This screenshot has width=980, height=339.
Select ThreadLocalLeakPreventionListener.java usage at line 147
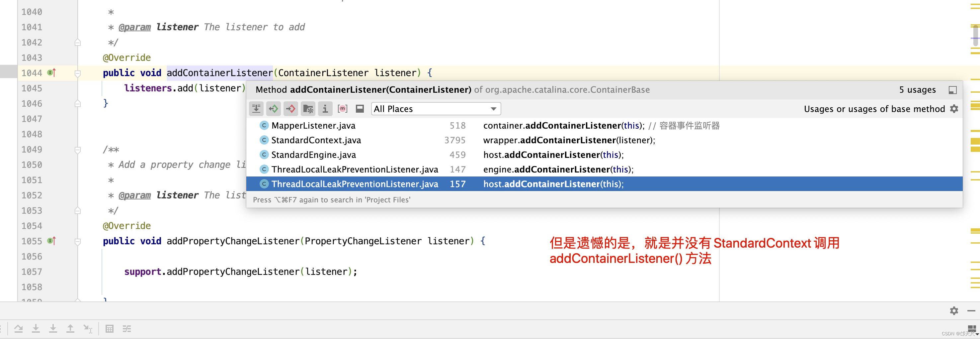click(x=605, y=169)
